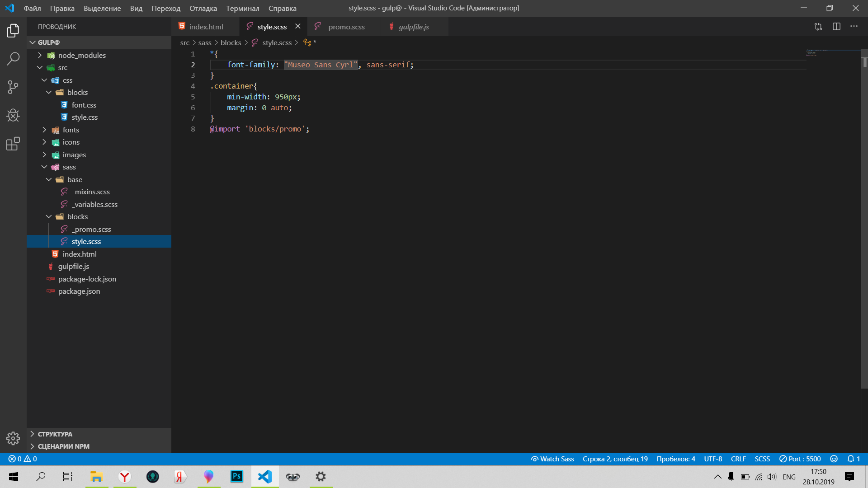Image resolution: width=868 pixels, height=488 pixels.
Task: Open the Search view in activity bar
Action: coord(13,59)
